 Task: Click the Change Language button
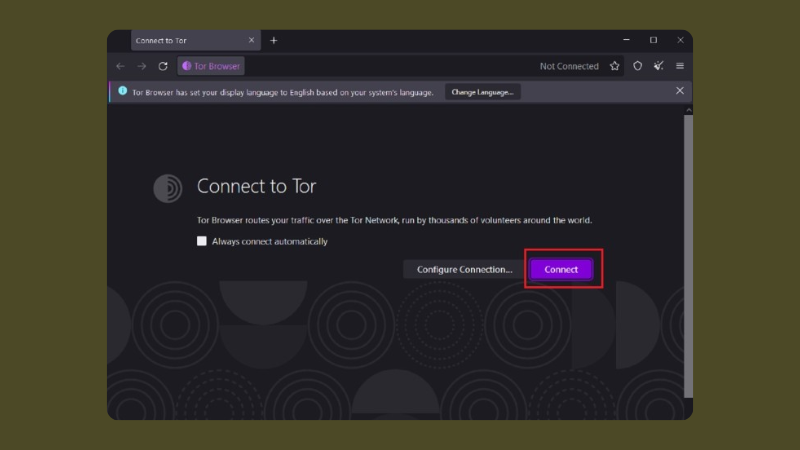coord(482,92)
